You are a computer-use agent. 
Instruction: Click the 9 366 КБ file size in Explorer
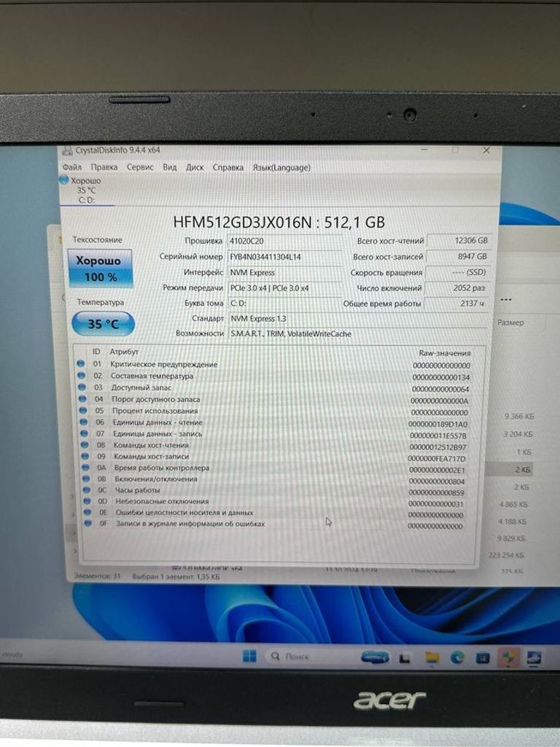coord(519,417)
